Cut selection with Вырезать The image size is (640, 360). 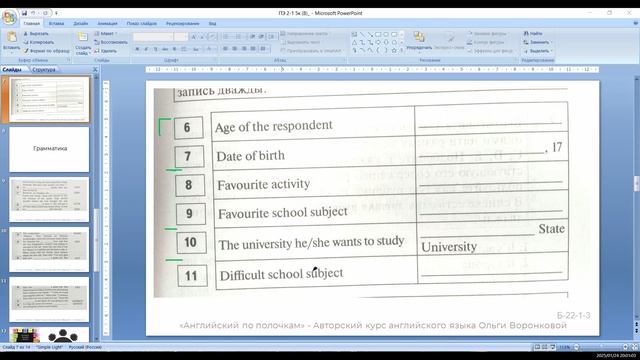click(36, 34)
